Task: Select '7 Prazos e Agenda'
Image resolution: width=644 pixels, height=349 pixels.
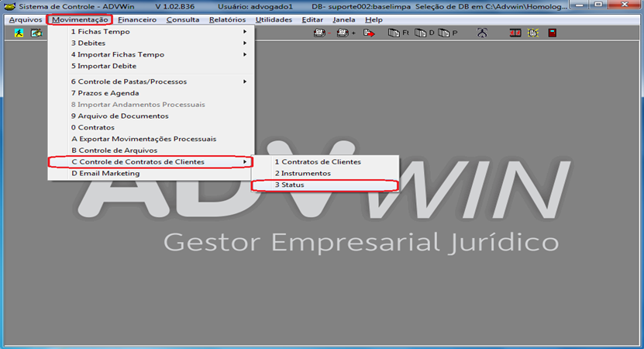Action: pos(151,93)
